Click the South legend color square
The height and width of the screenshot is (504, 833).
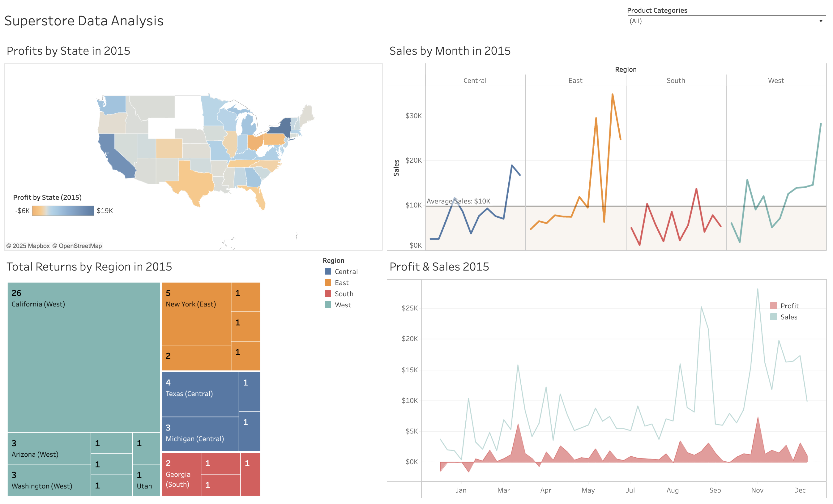(327, 294)
